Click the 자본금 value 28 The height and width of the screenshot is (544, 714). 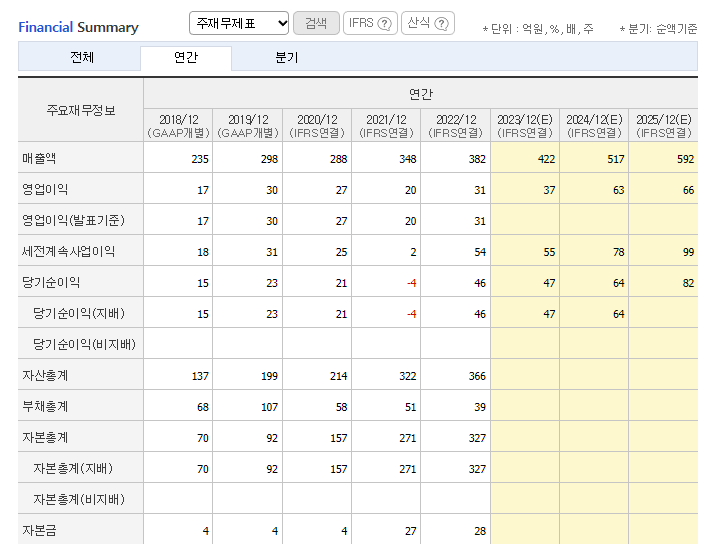click(480, 531)
